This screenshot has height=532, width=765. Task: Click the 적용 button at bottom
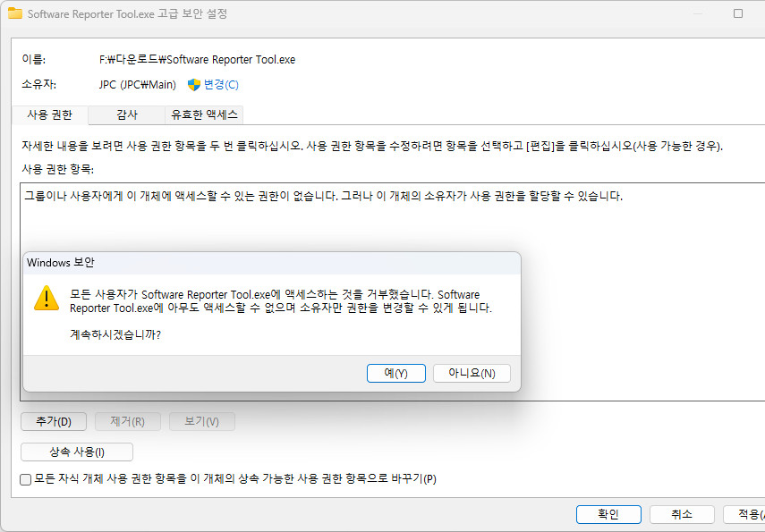(744, 514)
